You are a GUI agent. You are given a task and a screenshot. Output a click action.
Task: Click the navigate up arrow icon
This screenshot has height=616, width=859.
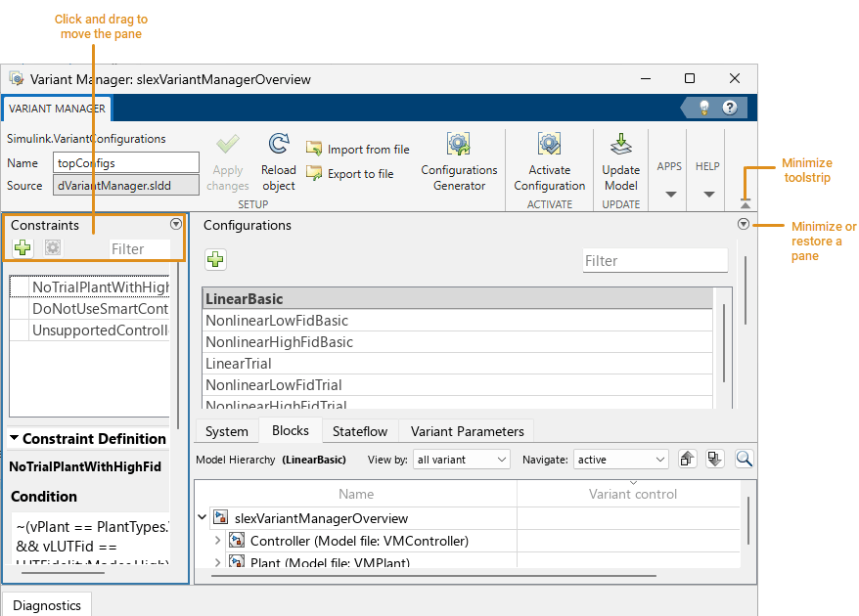687,459
